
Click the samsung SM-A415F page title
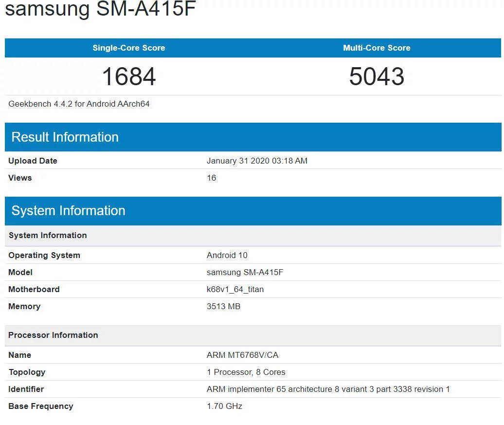100,10
